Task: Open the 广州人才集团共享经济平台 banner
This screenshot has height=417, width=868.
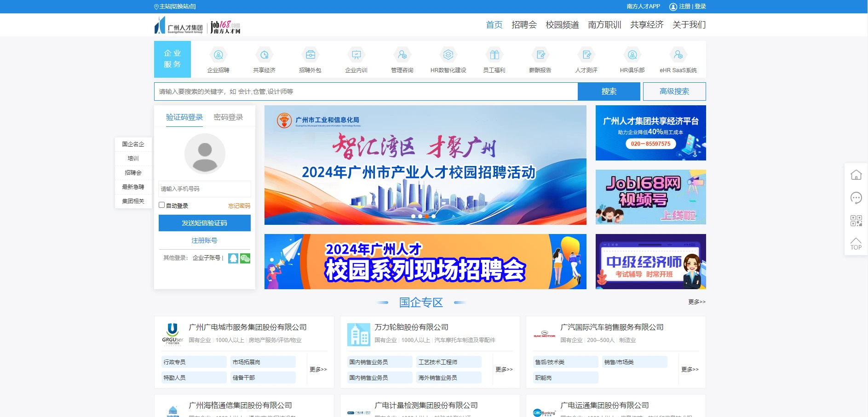Action: point(651,133)
